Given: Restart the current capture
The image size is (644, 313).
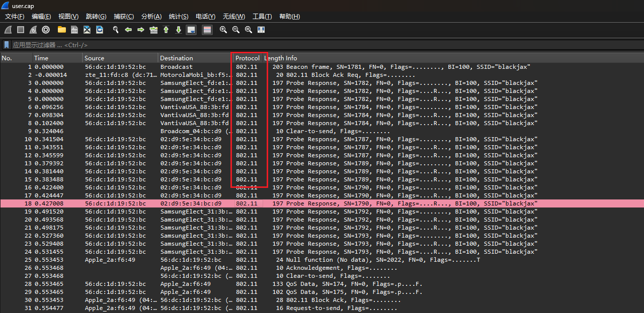Looking at the screenshot, I should pyautogui.click(x=33, y=30).
